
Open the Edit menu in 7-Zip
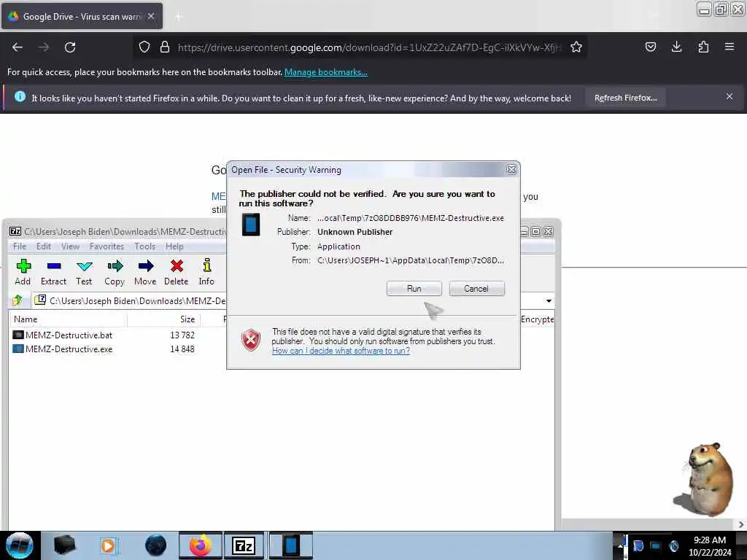[43, 246]
